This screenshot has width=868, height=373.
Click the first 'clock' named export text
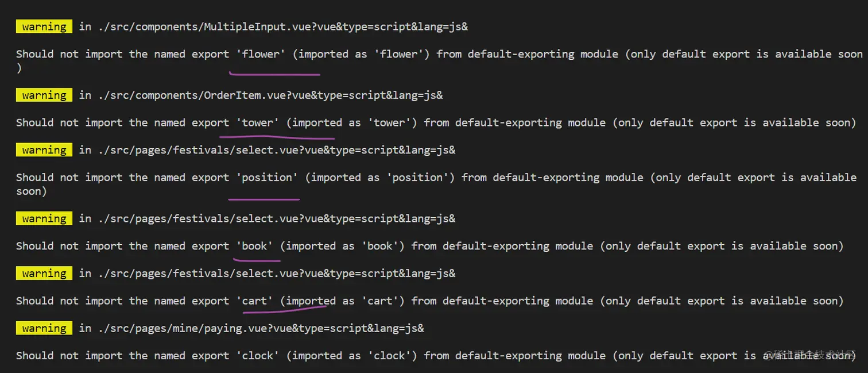tap(258, 355)
